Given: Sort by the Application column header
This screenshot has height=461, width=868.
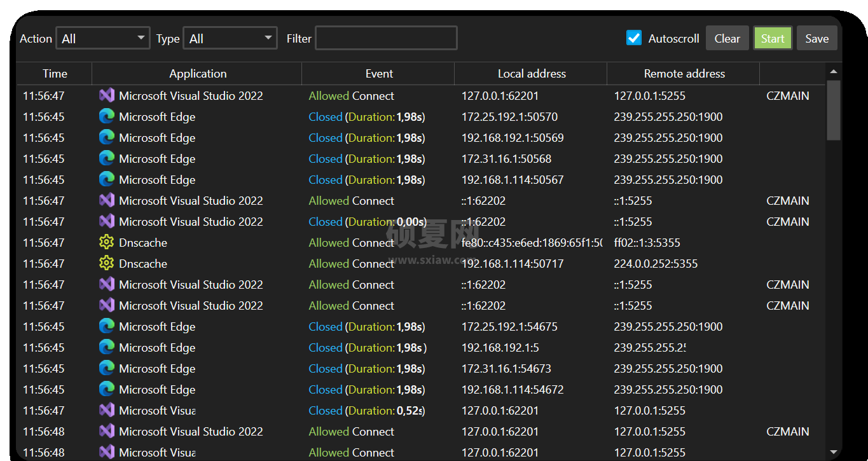Looking at the screenshot, I should pos(198,74).
